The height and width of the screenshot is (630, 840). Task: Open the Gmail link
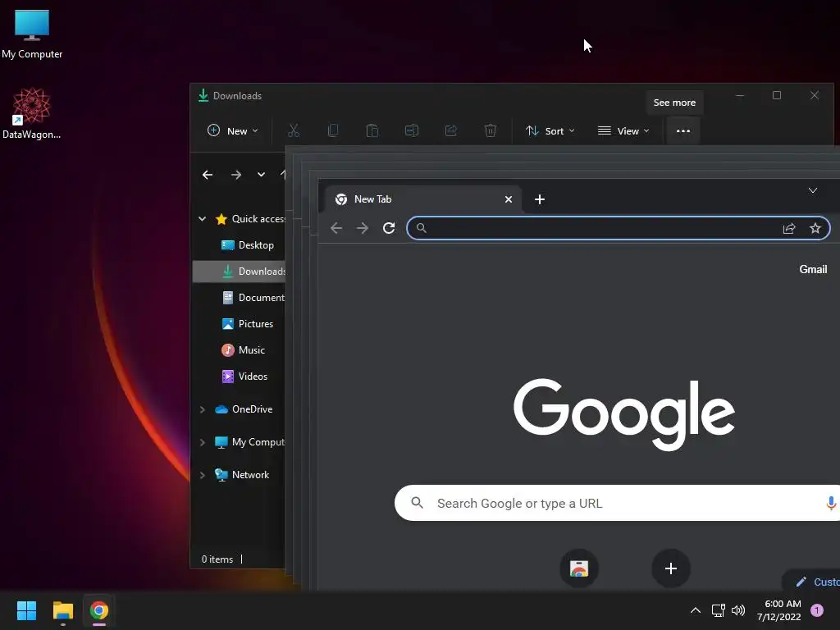point(813,269)
